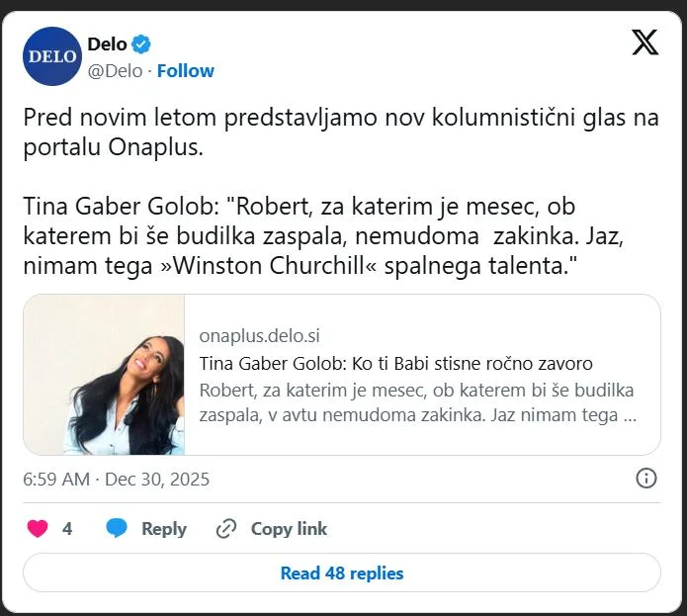
Task: Open the X logo link
Action: [644, 44]
